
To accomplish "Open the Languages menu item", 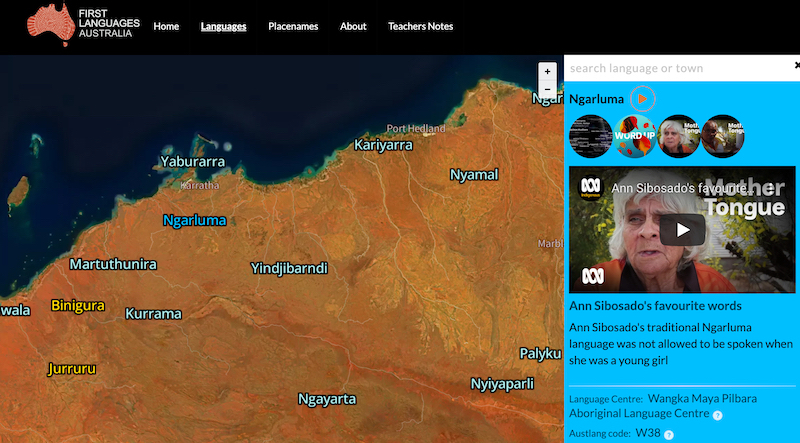I will [x=223, y=27].
